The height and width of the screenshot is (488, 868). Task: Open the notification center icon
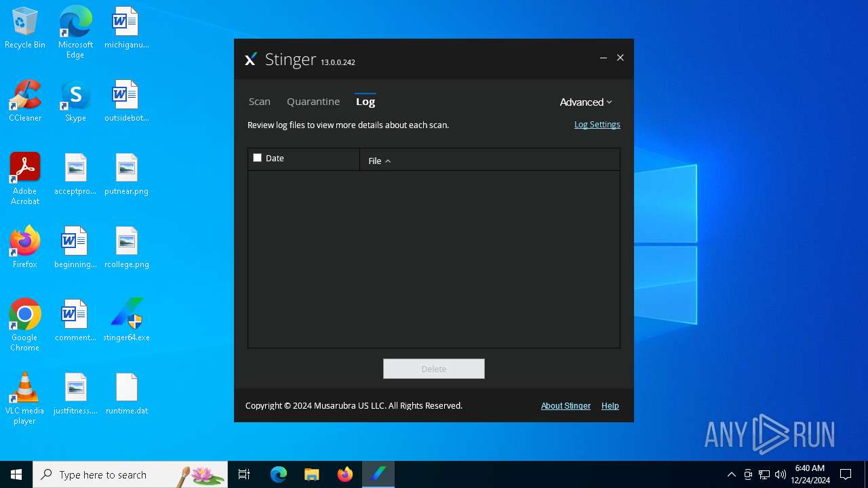(x=846, y=474)
